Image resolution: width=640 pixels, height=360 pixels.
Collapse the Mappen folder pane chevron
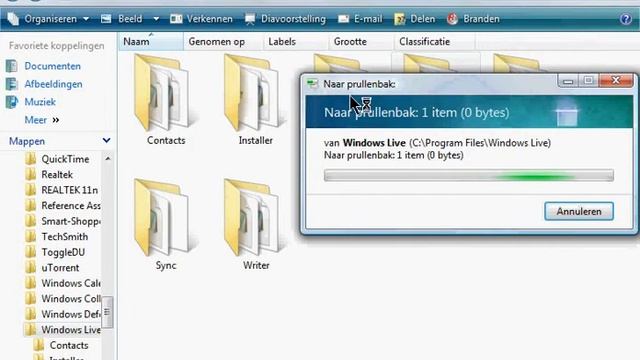pos(107,141)
